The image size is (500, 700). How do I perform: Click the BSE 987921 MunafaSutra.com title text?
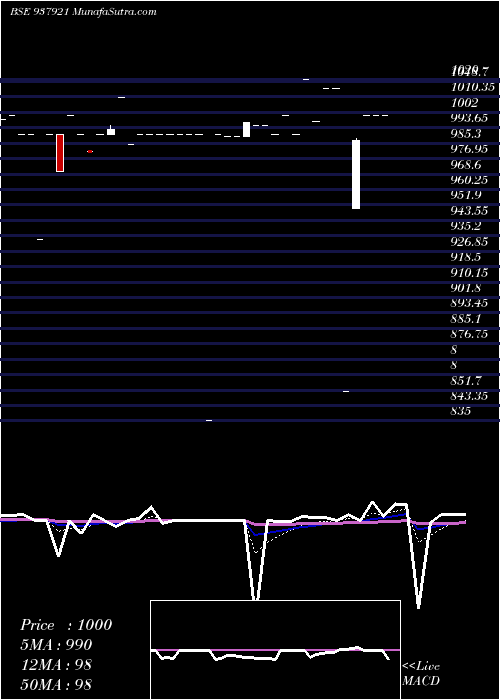point(83,12)
